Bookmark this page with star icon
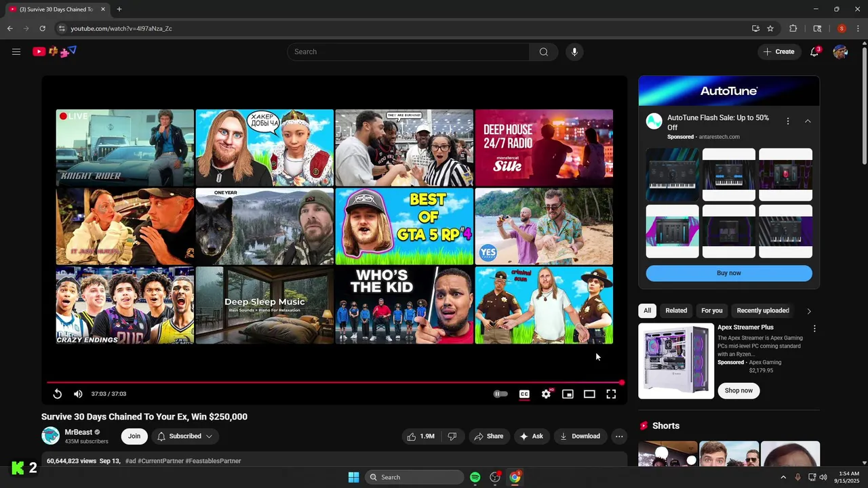868x488 pixels. pyautogui.click(x=770, y=28)
